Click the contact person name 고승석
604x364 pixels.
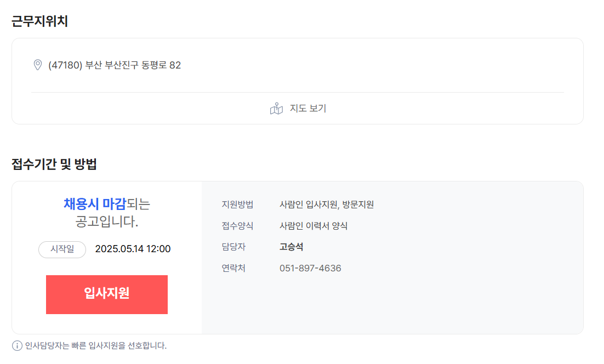click(291, 247)
